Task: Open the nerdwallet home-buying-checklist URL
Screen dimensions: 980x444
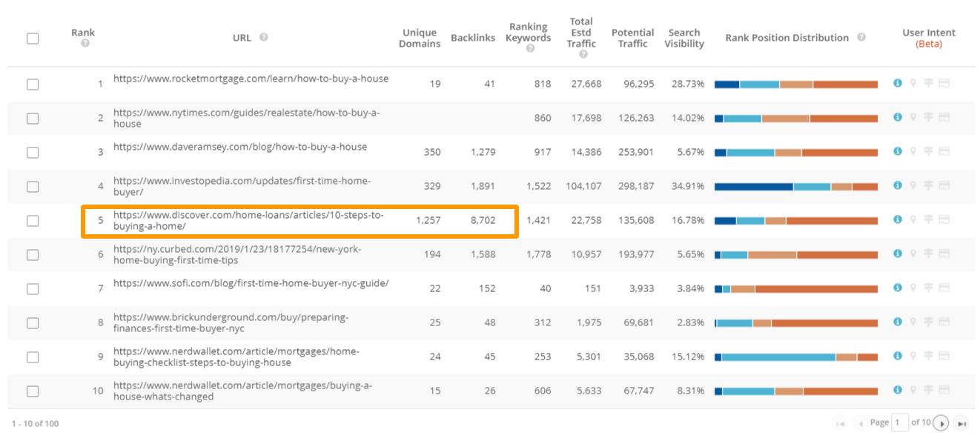Action: pyautogui.click(x=236, y=357)
